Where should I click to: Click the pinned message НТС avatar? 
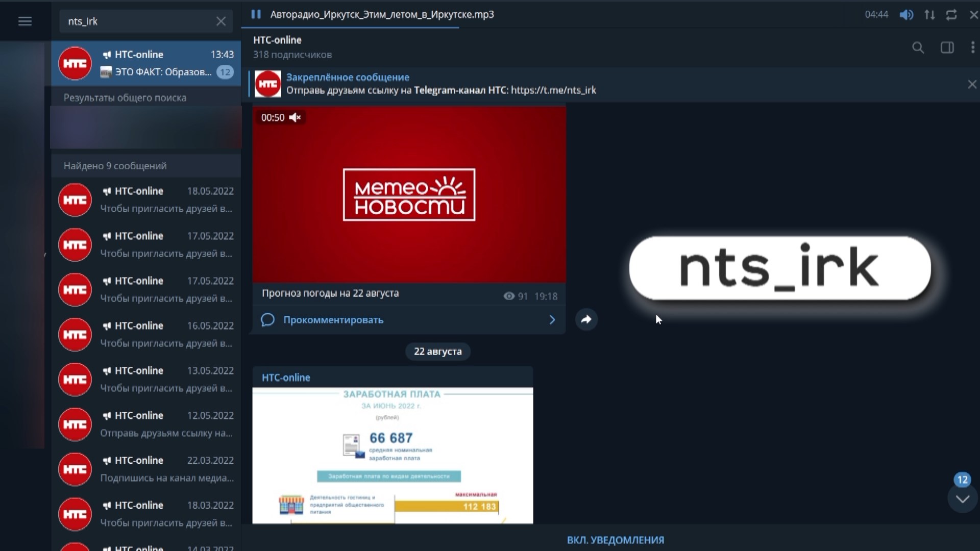267,84
